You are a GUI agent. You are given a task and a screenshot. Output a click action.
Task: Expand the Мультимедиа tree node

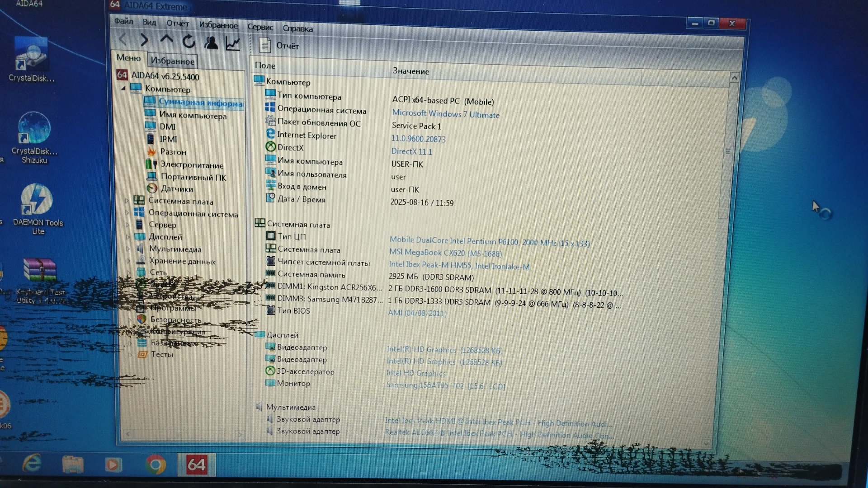(x=128, y=249)
